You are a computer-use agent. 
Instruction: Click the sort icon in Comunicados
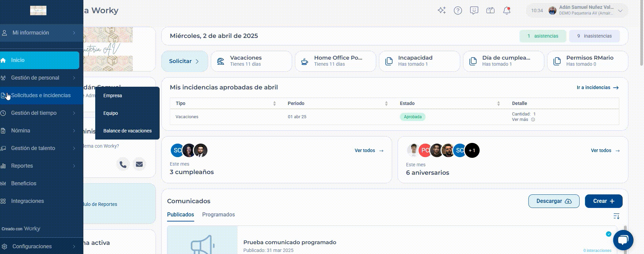click(617, 216)
